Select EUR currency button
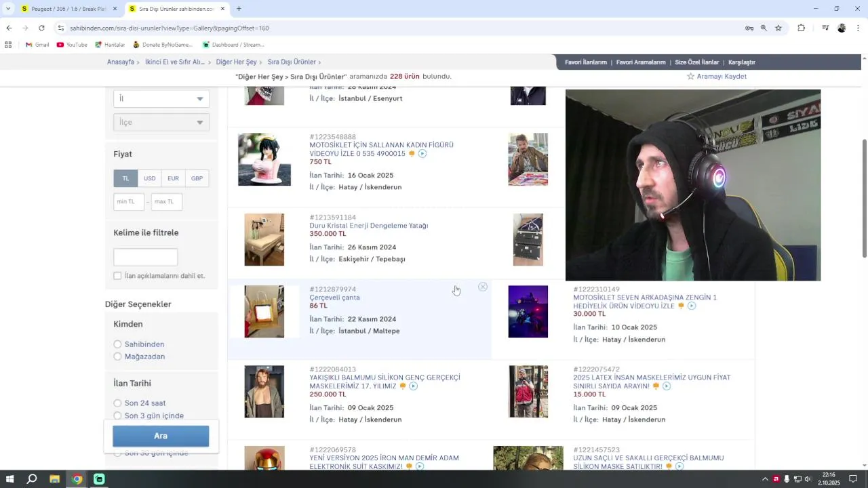Viewport: 868px width, 488px height. click(173, 178)
